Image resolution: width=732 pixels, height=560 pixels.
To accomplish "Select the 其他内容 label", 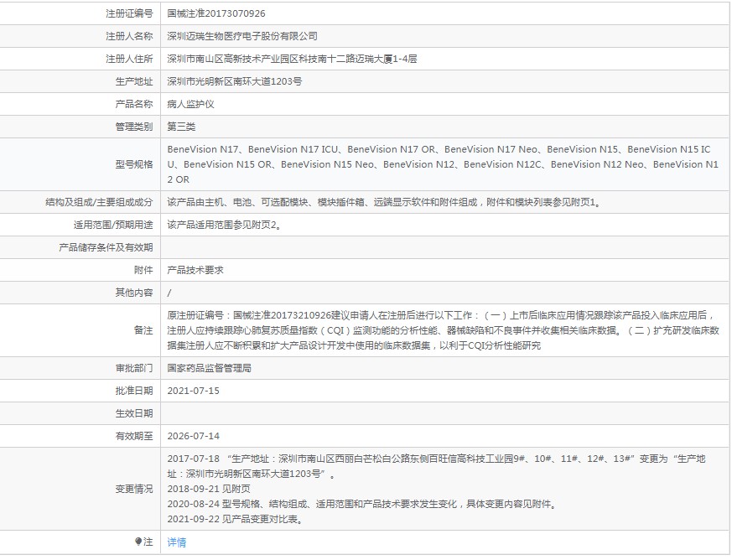I will (x=134, y=293).
